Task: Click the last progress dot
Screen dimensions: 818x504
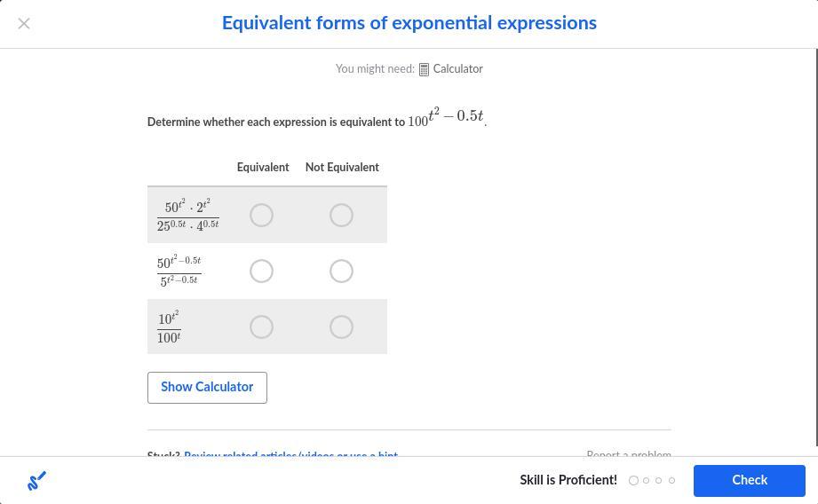Action: pos(671,481)
